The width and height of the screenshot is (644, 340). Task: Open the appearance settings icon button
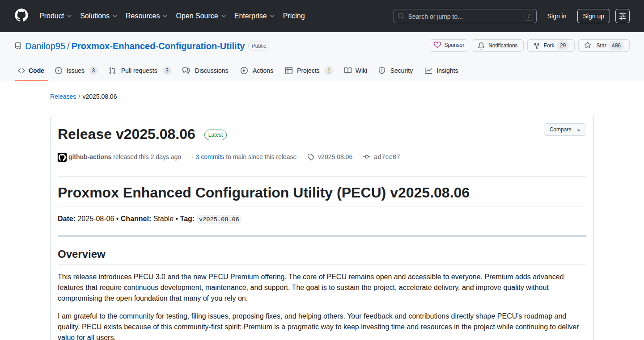tap(623, 16)
